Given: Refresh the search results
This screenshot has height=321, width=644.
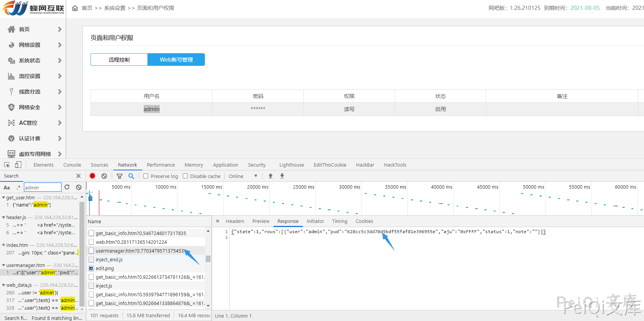Looking at the screenshot, I should tap(67, 187).
